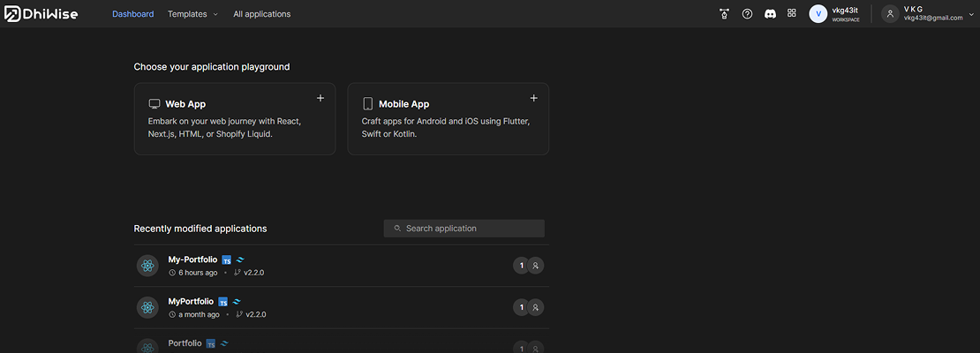Image resolution: width=980 pixels, height=353 pixels.
Task: Click add member icon for MyPortfolio
Action: [x=535, y=307]
